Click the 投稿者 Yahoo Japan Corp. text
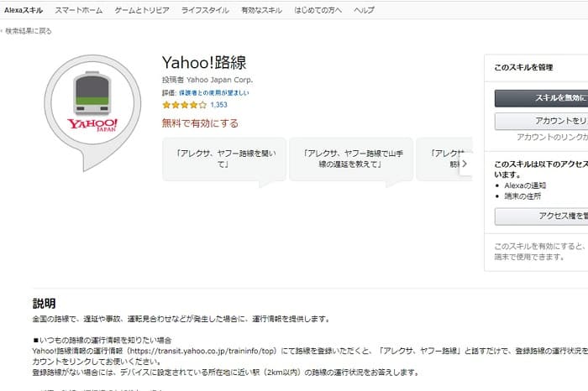Viewport: 588px width, 391px height. pyautogui.click(x=207, y=80)
